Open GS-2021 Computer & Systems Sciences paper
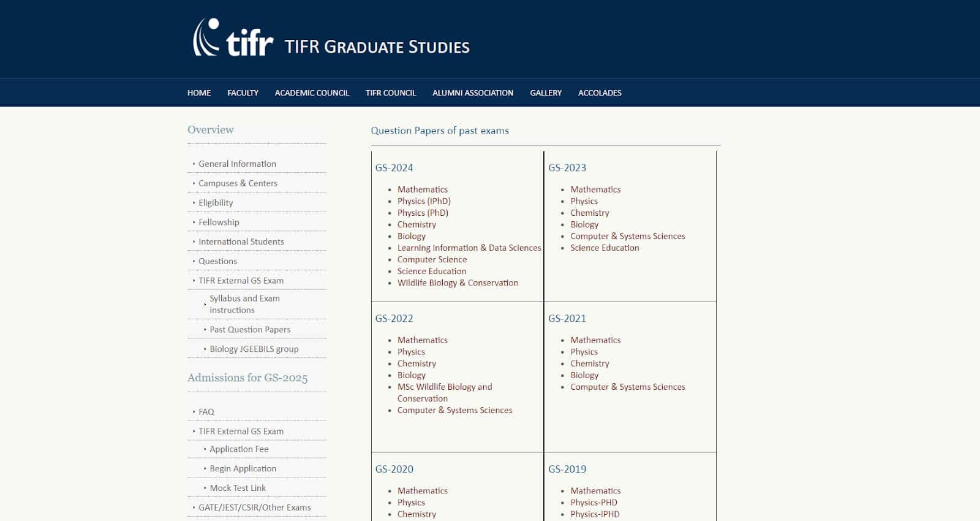 pyautogui.click(x=628, y=387)
